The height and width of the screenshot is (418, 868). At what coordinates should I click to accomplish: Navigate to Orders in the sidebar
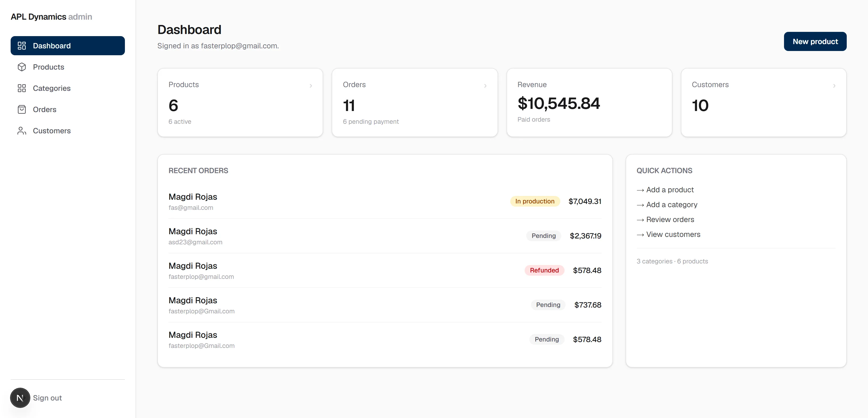click(x=68, y=109)
